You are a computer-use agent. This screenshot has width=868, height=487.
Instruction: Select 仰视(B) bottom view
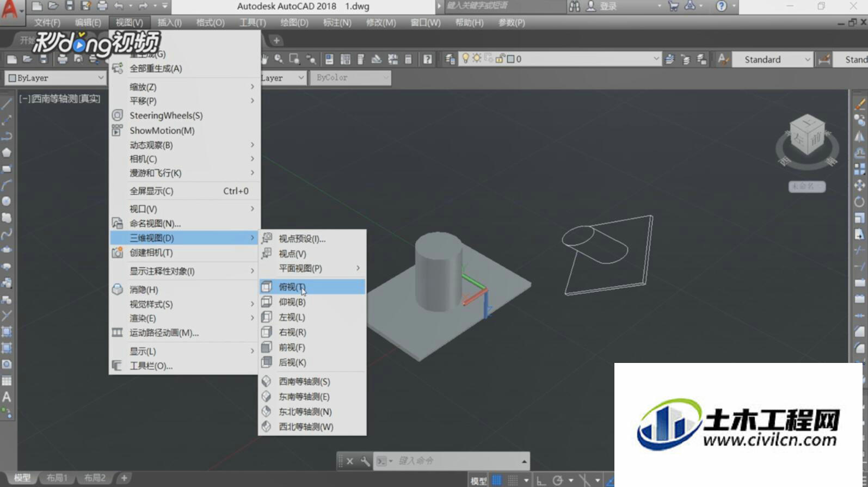[x=312, y=302]
